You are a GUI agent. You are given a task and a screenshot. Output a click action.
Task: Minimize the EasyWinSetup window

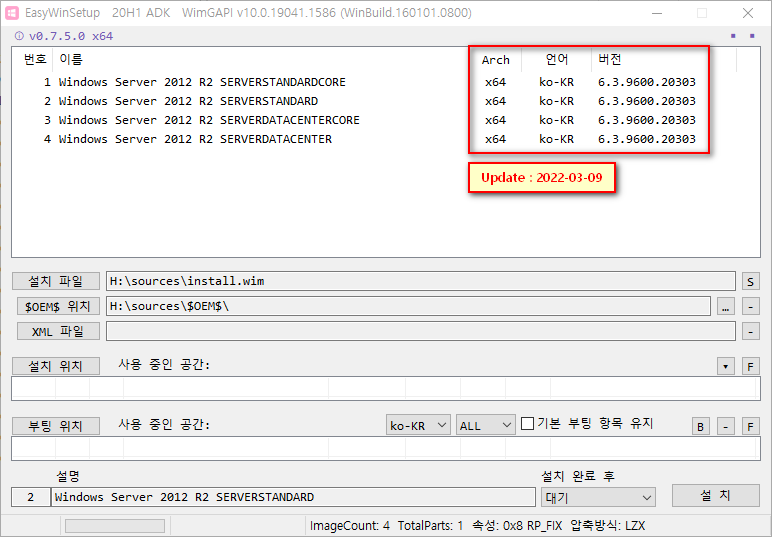click(657, 13)
